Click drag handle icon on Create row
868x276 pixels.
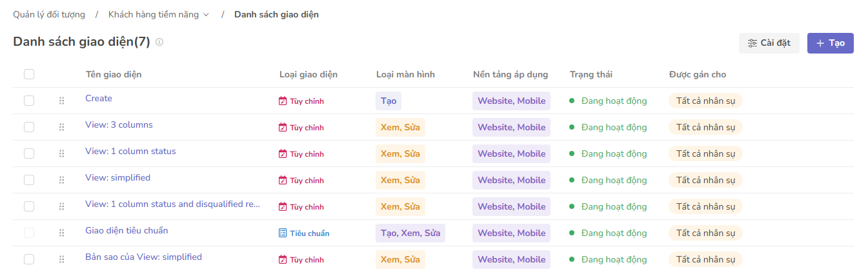pos(61,101)
